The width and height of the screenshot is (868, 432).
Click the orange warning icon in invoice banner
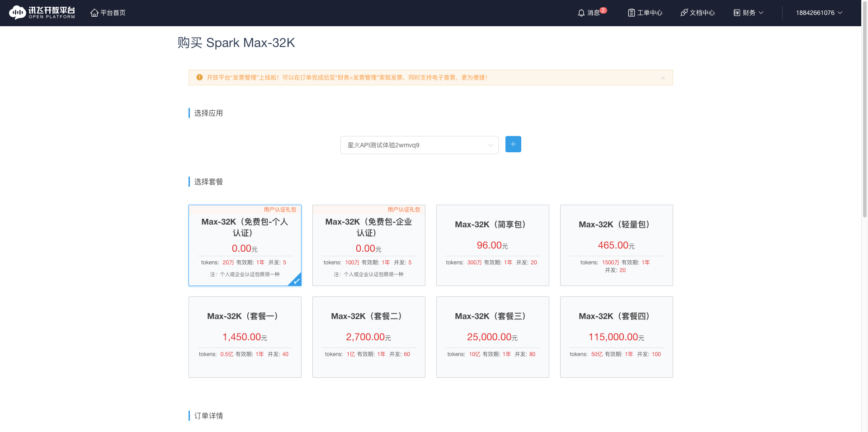click(199, 77)
